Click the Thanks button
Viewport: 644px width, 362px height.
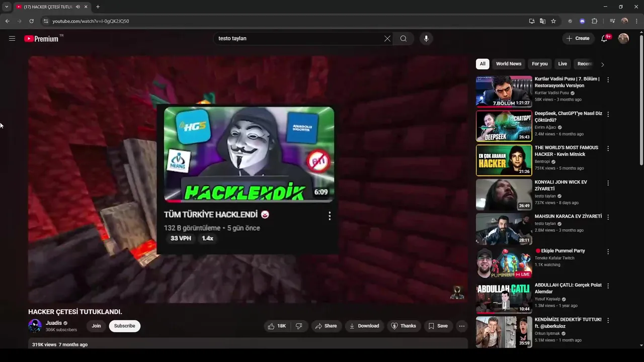(404, 326)
